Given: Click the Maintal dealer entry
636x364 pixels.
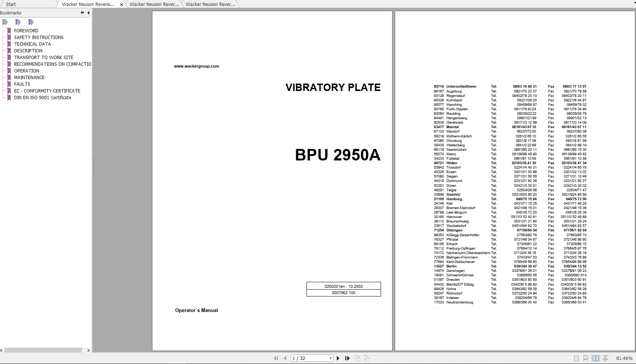Looking at the screenshot, I should (x=510, y=127).
